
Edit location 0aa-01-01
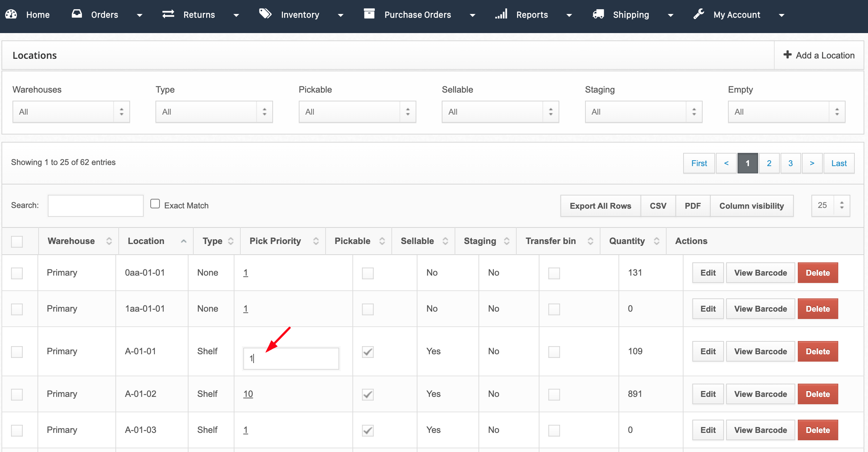[708, 273]
